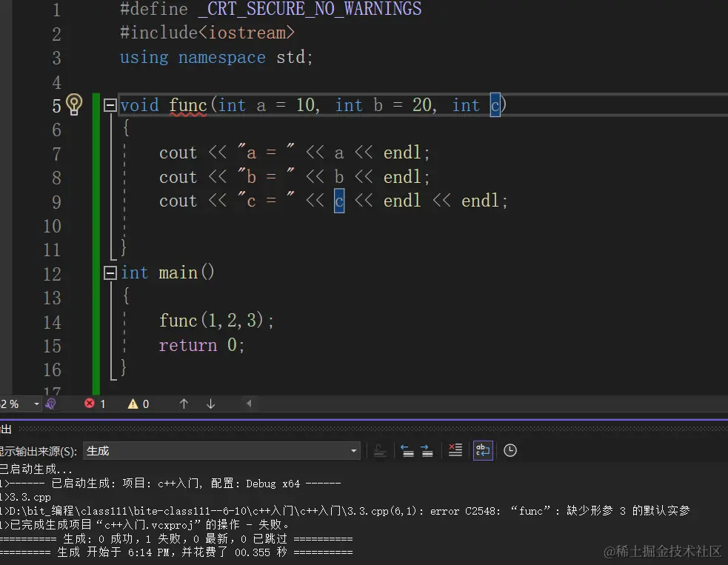Click horizontal scrollbar left arrow
The height and width of the screenshot is (565, 728).
point(249,404)
